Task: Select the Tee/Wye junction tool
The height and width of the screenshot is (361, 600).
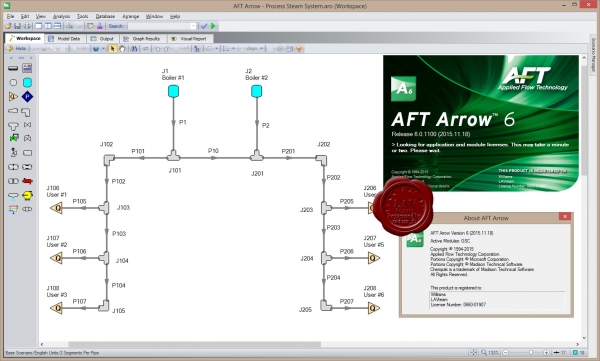Action: (x=13, y=126)
